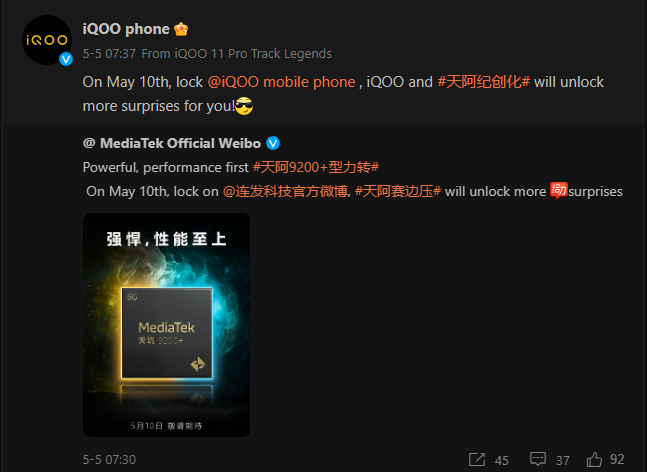Share the post via repost icon
The image size is (647, 472).
click(477, 459)
